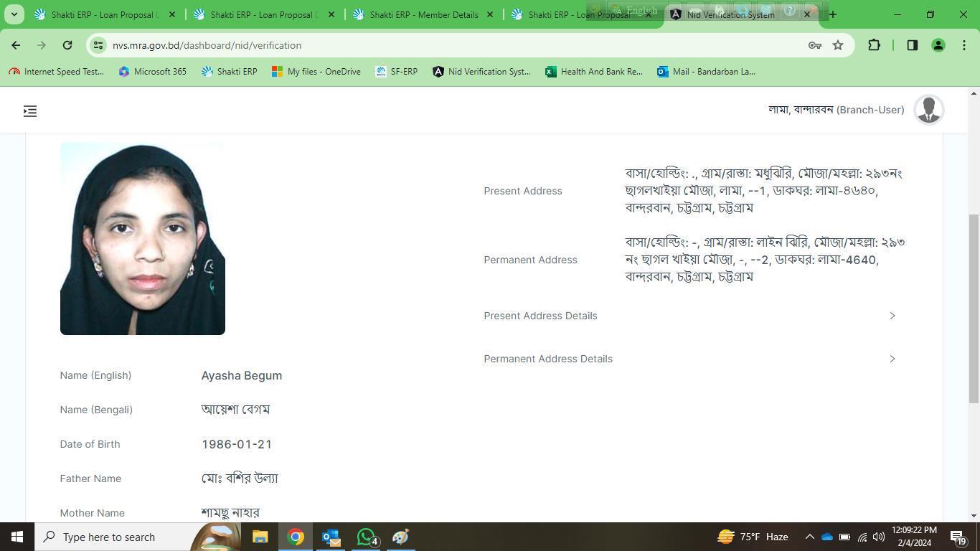
Task: Open the Branch-User profile avatar
Action: (929, 110)
